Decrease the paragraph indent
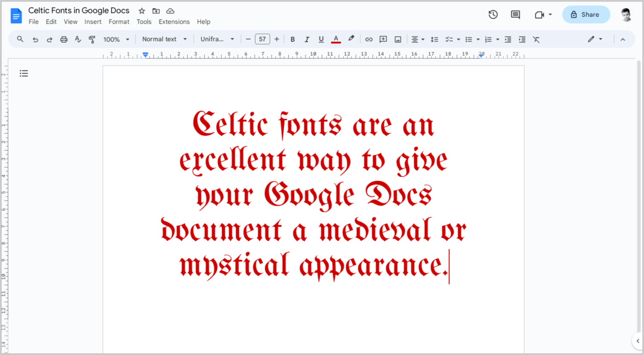 [x=508, y=39]
